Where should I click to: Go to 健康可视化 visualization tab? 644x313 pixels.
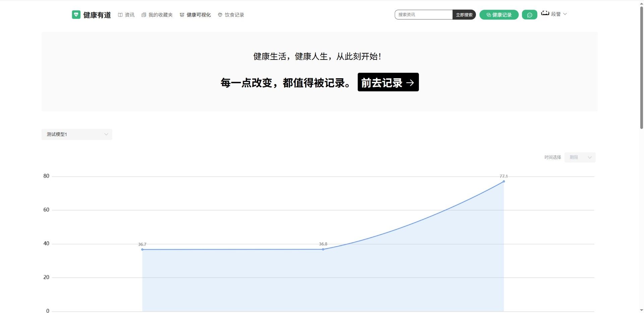[195, 15]
